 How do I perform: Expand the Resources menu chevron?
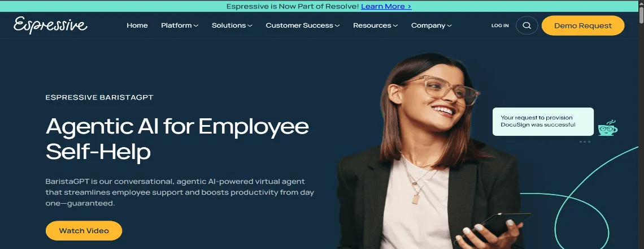[395, 25]
